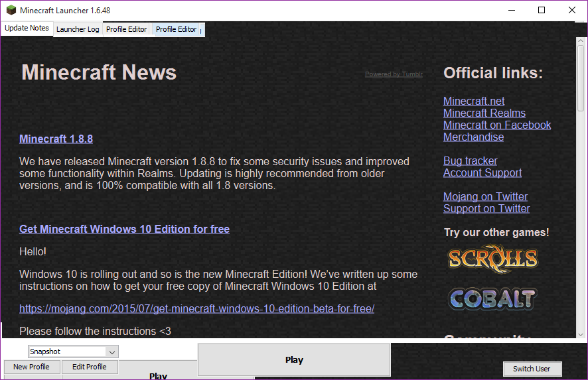Open the Minecraft 1.8.8 news link
This screenshot has width=588, height=380.
(x=56, y=139)
